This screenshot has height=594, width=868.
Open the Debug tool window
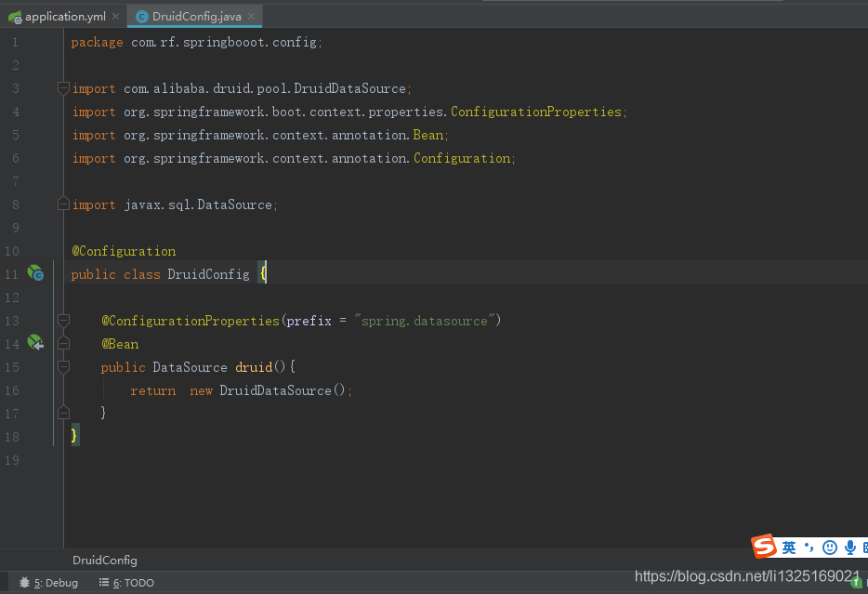coord(48,582)
